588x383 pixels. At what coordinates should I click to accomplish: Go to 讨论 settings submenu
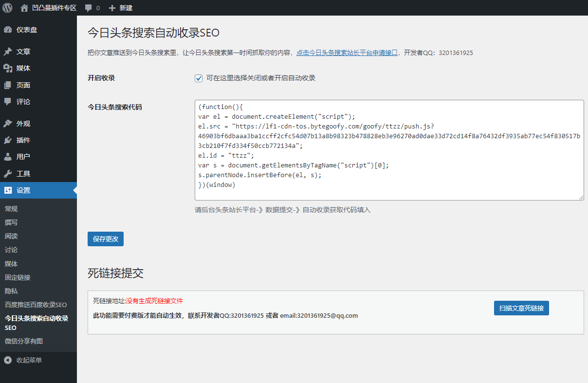coord(11,250)
